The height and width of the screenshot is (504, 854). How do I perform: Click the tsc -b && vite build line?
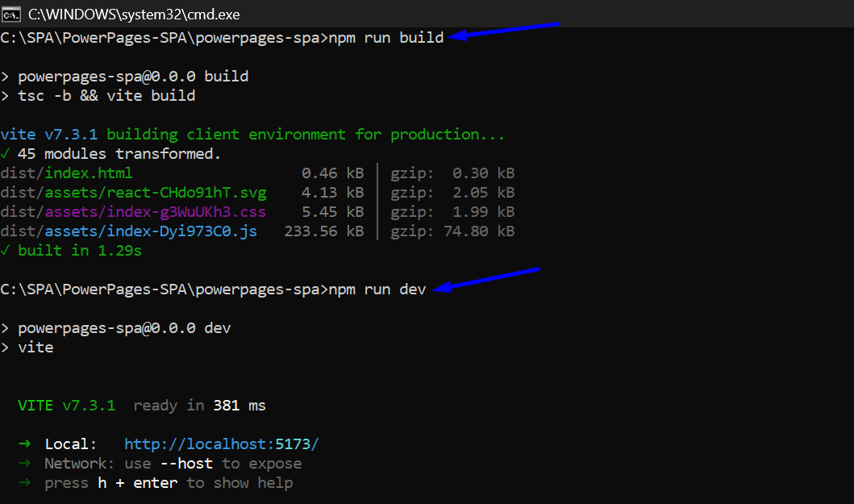coord(106,96)
